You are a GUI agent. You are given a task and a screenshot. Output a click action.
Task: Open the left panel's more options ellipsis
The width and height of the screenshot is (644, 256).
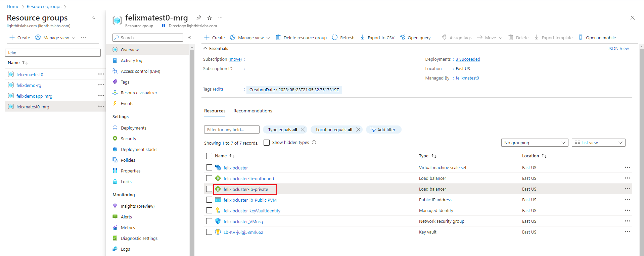coord(84,37)
